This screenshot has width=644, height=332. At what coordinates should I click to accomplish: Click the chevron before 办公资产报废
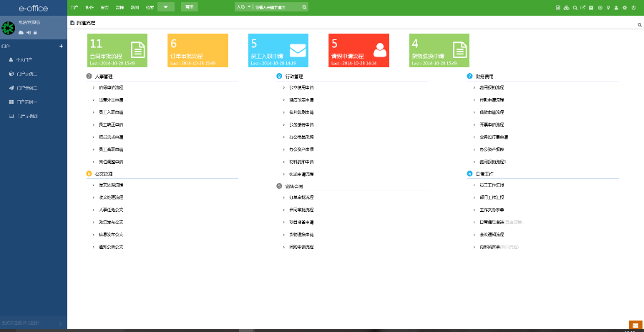pos(475,149)
